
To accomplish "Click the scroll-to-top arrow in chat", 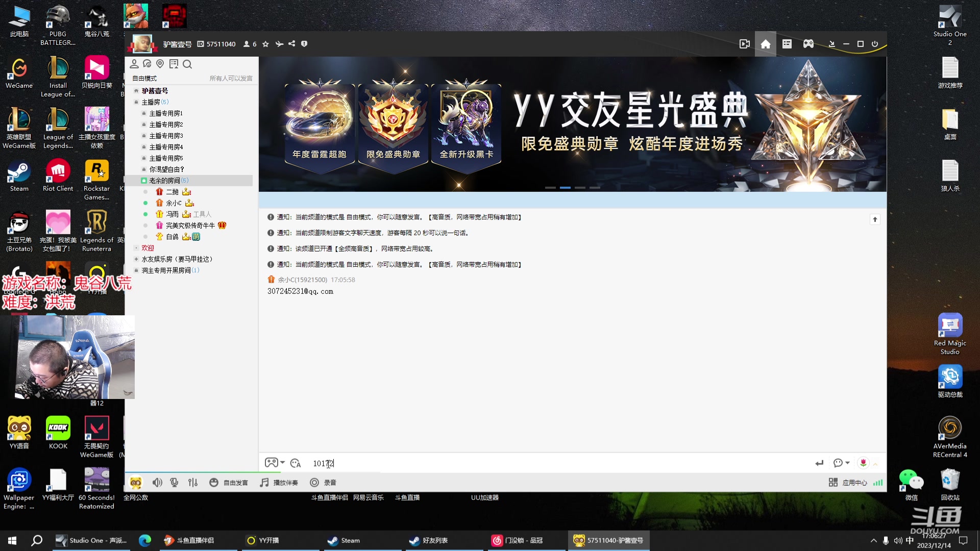I will [875, 219].
